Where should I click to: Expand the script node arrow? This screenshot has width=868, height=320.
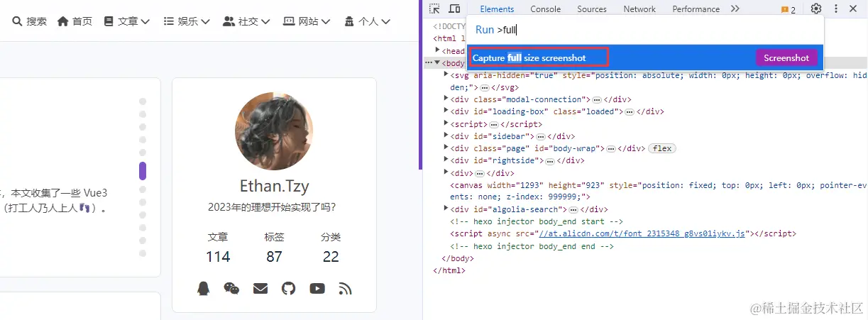click(x=446, y=124)
